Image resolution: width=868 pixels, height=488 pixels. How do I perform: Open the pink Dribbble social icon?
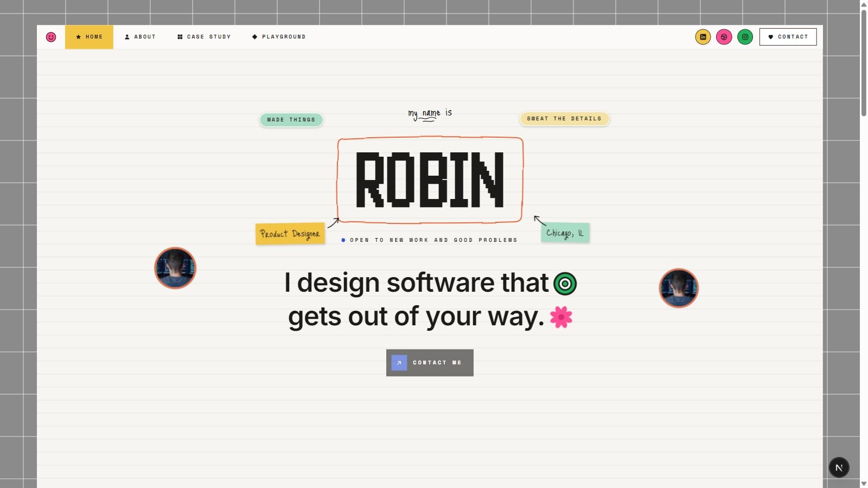724,37
